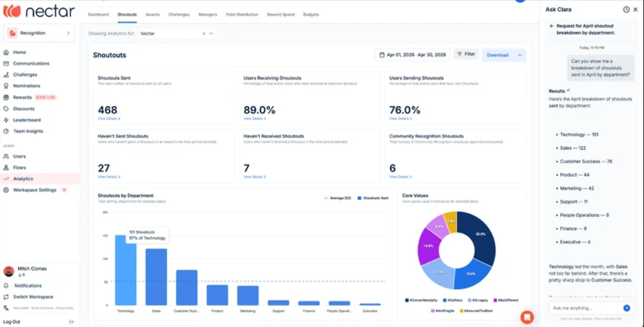This screenshot has width=644, height=327.
Task: Click the #AssumeTheBest legend swatch
Action: [x=461, y=311]
